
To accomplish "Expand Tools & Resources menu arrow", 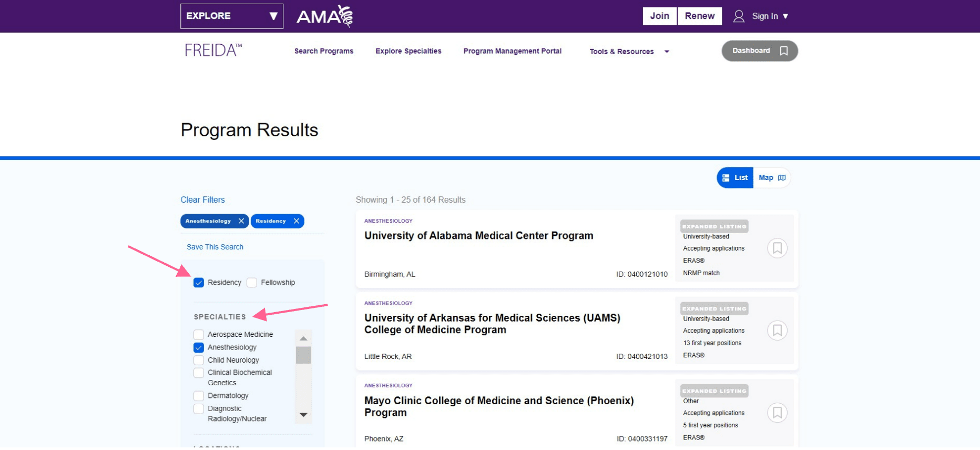I will pyautogui.click(x=667, y=52).
